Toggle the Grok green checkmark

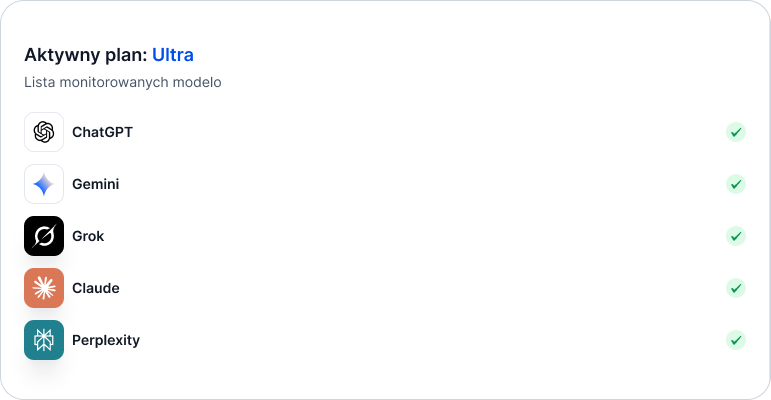coord(736,236)
